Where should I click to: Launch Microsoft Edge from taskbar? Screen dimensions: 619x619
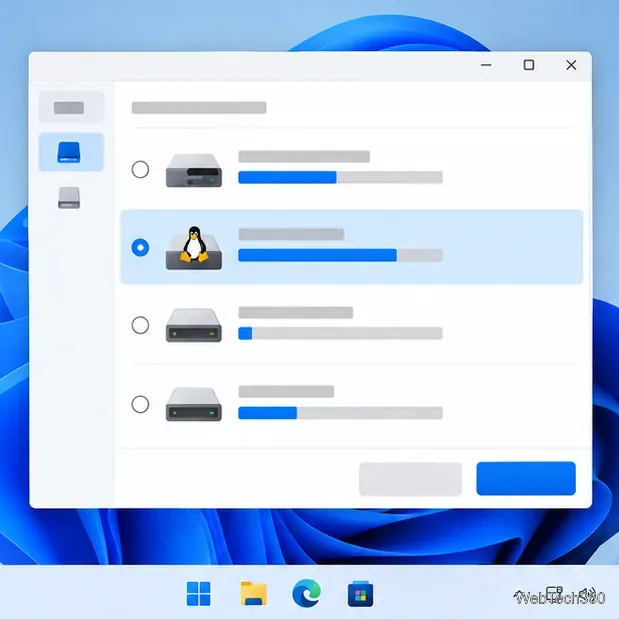pyautogui.click(x=307, y=593)
